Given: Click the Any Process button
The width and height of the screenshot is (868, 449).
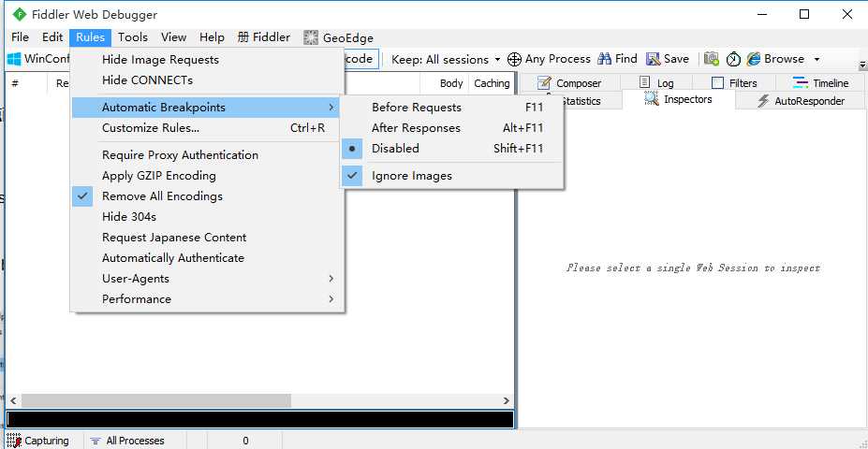Looking at the screenshot, I should click(549, 59).
